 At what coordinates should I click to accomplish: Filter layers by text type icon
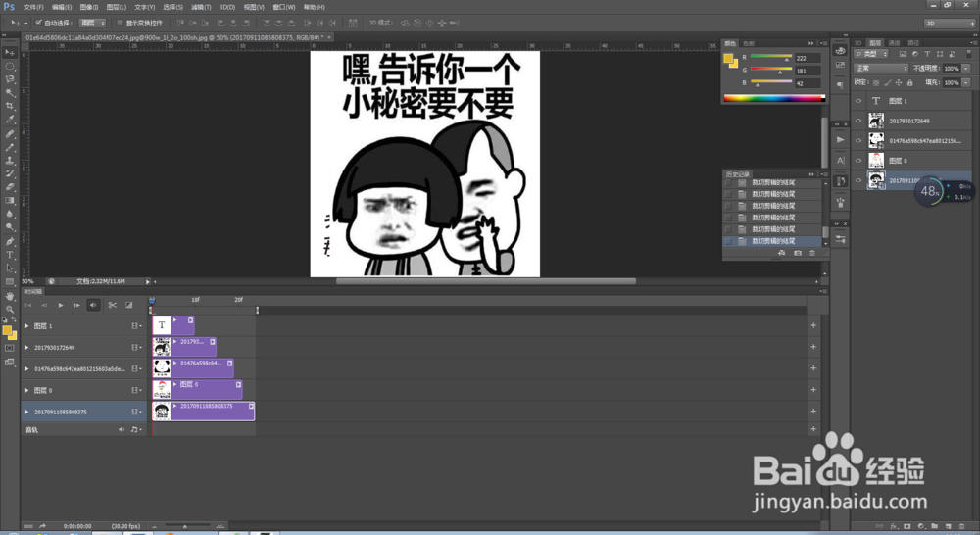(x=927, y=54)
